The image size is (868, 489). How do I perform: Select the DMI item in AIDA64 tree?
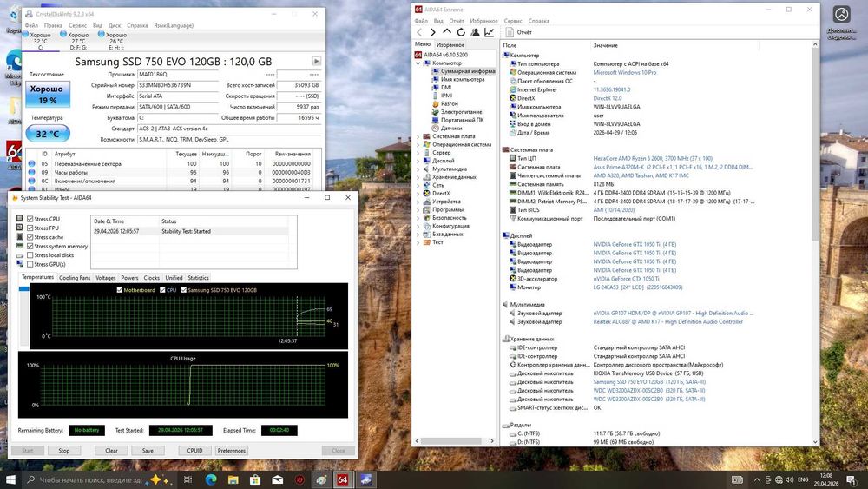click(446, 88)
